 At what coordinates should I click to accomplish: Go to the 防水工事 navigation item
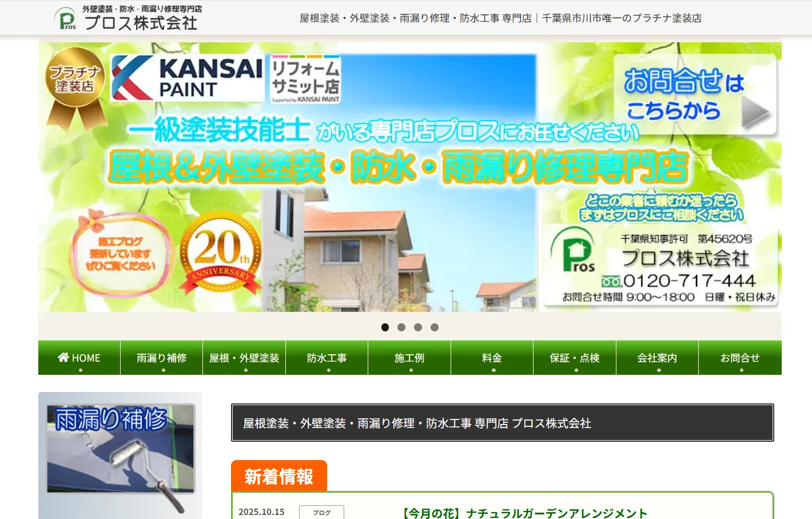pyautogui.click(x=327, y=358)
